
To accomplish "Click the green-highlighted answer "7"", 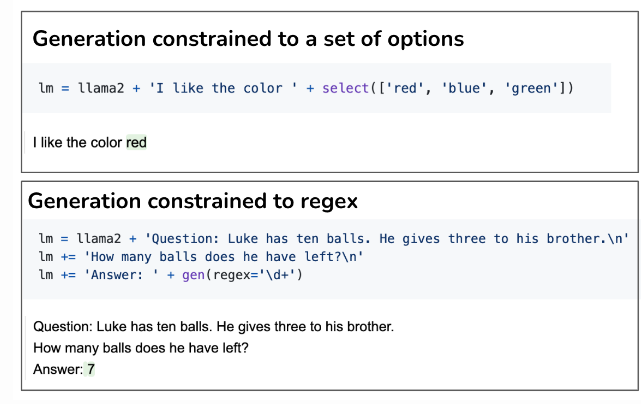I will click(x=91, y=369).
